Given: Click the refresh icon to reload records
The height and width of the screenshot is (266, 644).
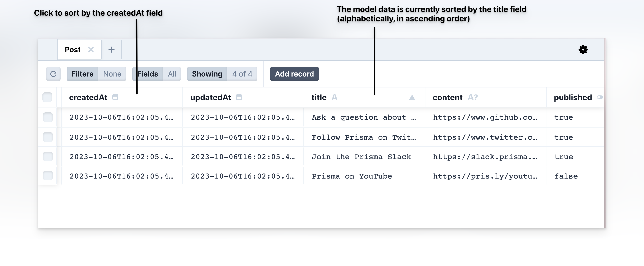Looking at the screenshot, I should pyautogui.click(x=53, y=74).
